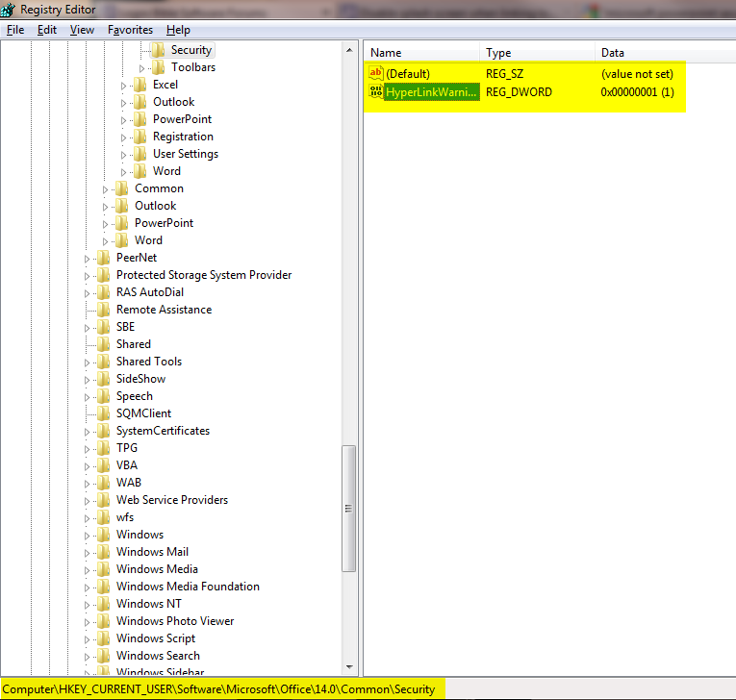Viewport: 736px width, 700px height.
Task: Click the Windows Script folder icon
Action: [x=103, y=638]
